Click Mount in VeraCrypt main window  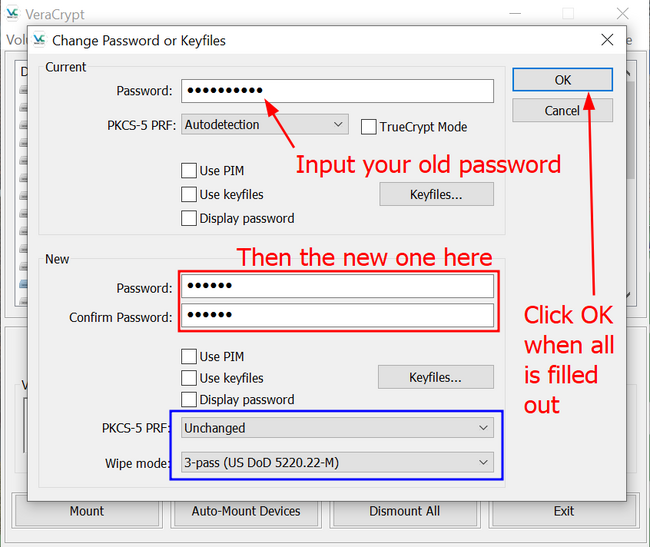click(87, 511)
